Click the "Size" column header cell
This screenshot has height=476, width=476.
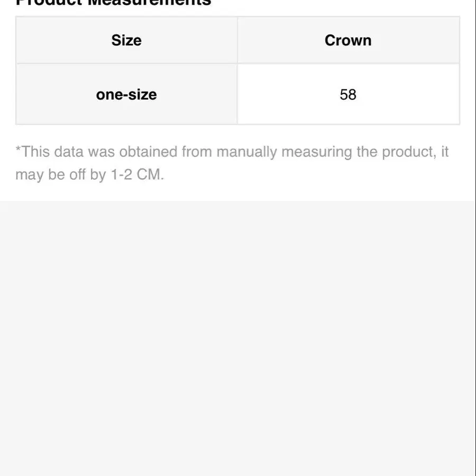point(126,40)
